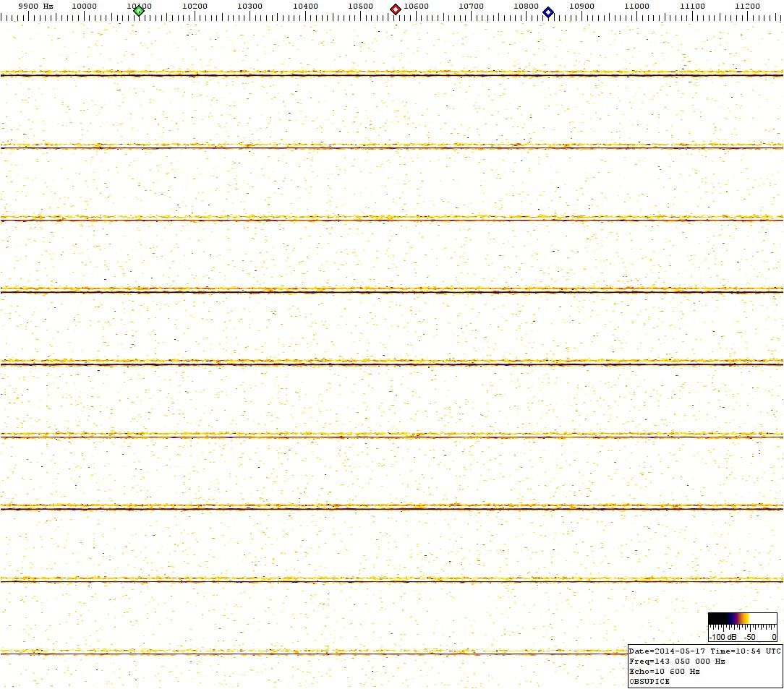
Task: Click the Freq=143 050 000 Hz readout
Action: pyautogui.click(x=677, y=662)
